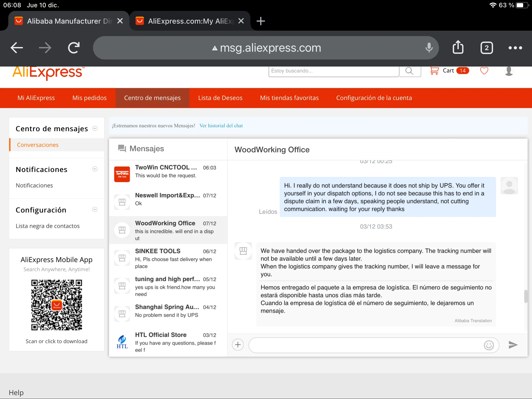532x399 pixels.
Task: Click the Ver historial del chat link
Action: (221, 126)
